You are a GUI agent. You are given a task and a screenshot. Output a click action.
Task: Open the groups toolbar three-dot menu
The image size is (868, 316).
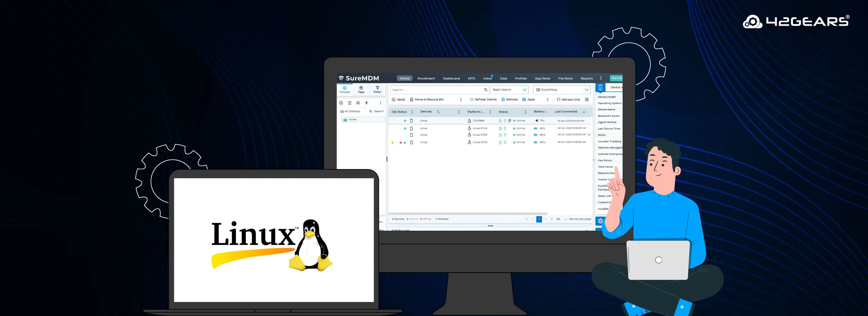380,103
